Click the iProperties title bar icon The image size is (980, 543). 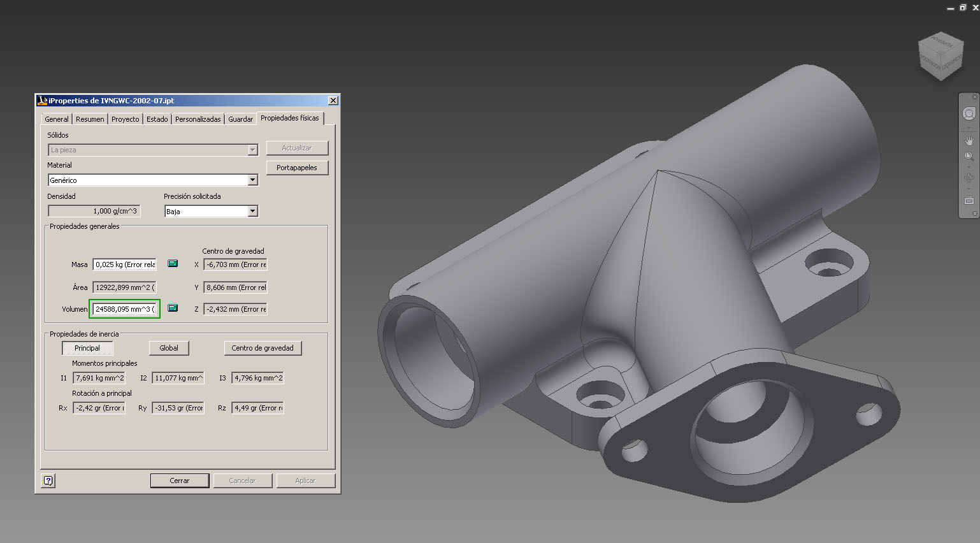point(42,100)
